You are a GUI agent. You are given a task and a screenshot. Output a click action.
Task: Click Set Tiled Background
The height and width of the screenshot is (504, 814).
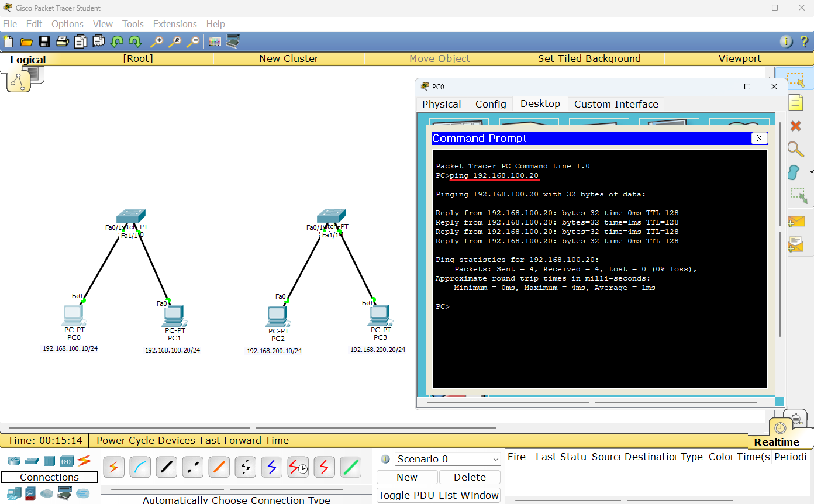(x=589, y=58)
